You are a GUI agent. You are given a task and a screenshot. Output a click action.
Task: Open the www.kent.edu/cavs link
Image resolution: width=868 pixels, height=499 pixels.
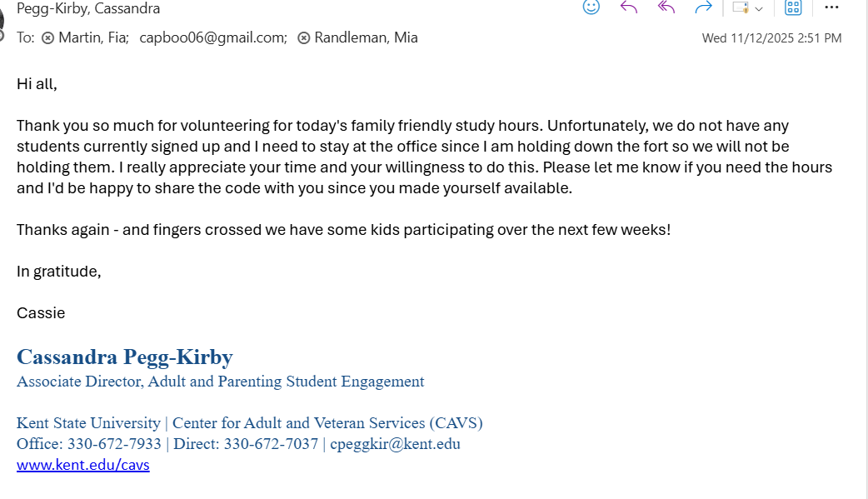point(83,465)
